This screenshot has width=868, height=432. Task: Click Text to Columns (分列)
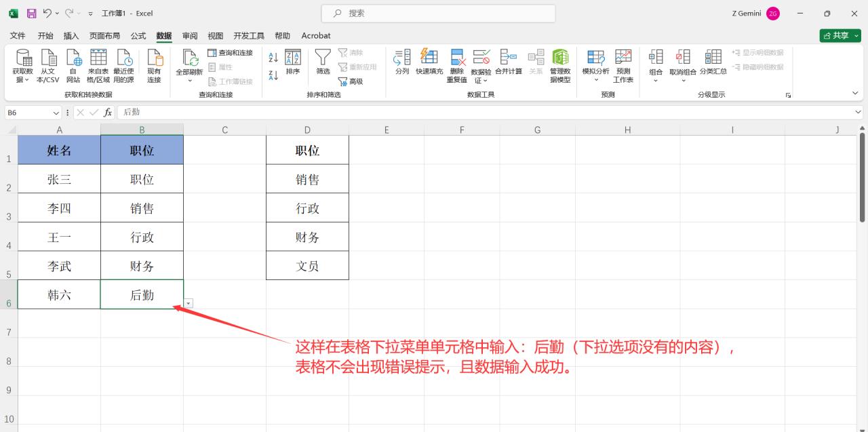coord(402,62)
